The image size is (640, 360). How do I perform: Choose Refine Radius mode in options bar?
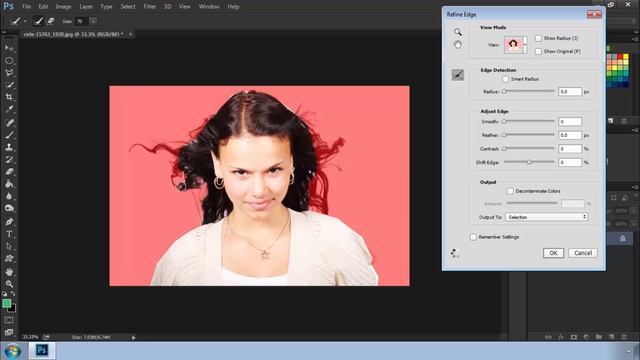point(38,21)
